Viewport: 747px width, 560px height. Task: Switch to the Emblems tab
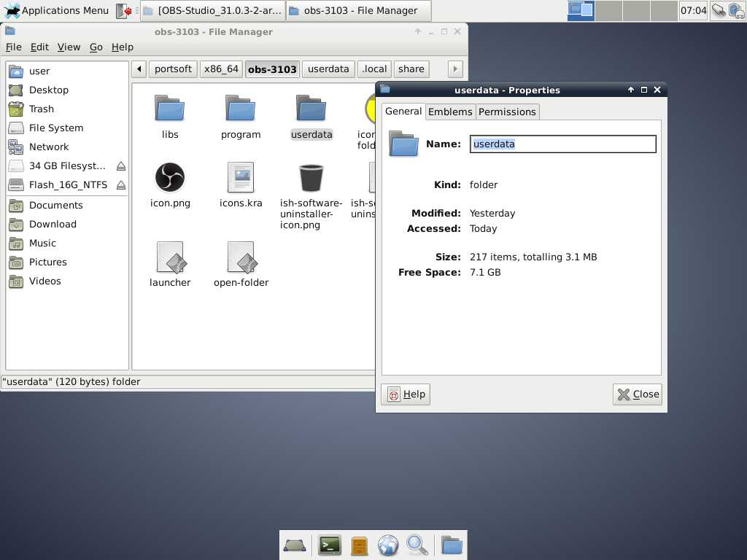pos(450,112)
